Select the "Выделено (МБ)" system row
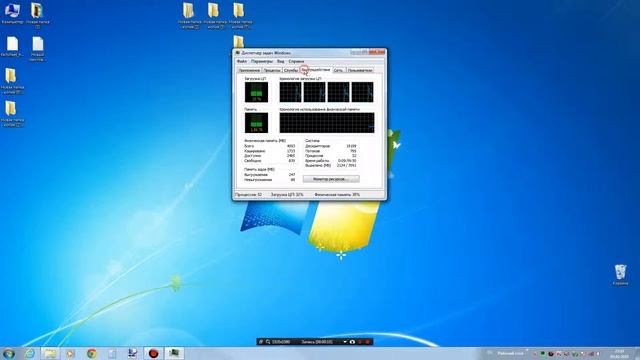This screenshot has width=640, height=360. 331,166
